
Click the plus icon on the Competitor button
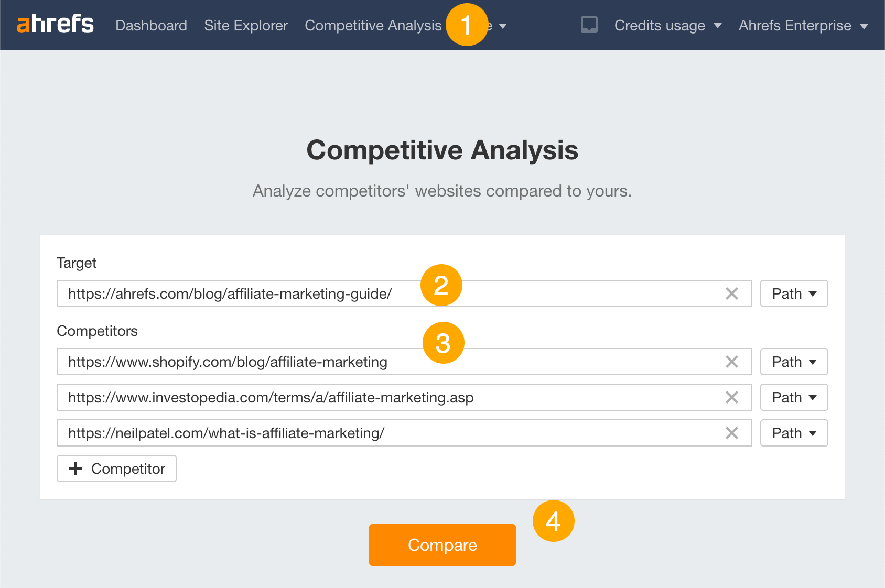tap(76, 469)
